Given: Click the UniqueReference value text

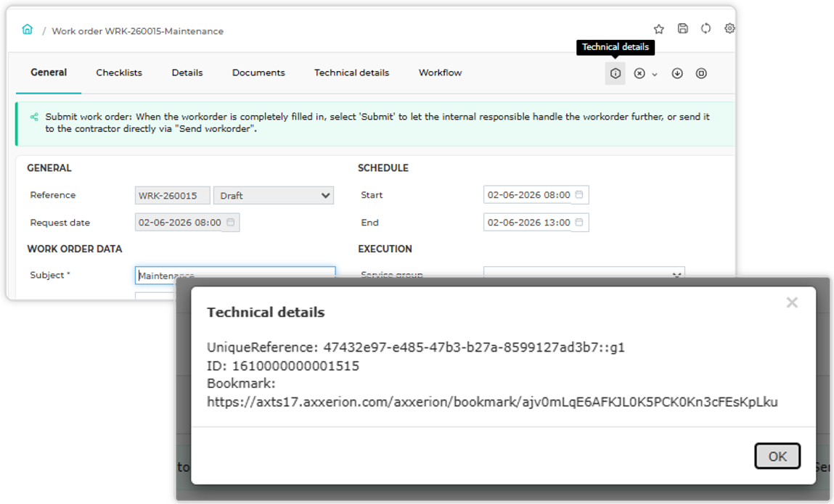Looking at the screenshot, I should tap(474, 347).
